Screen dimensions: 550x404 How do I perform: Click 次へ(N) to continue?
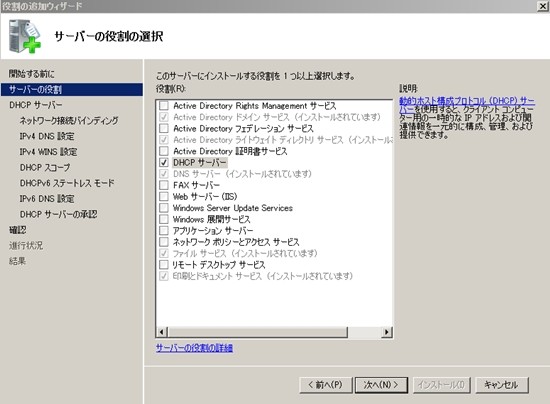point(381,385)
